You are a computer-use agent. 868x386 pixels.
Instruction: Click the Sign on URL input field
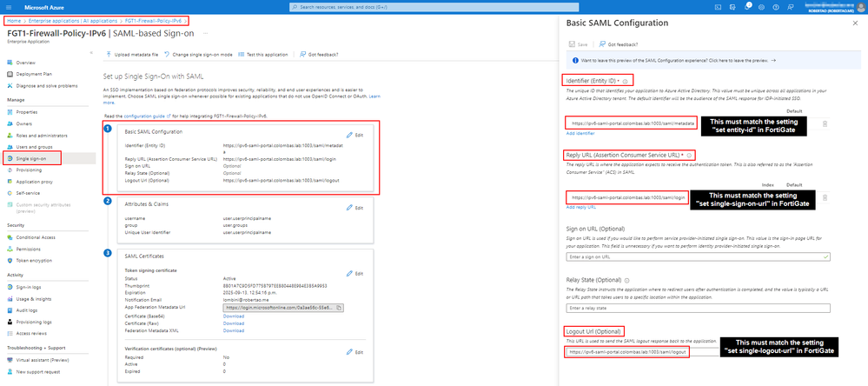[x=698, y=257]
